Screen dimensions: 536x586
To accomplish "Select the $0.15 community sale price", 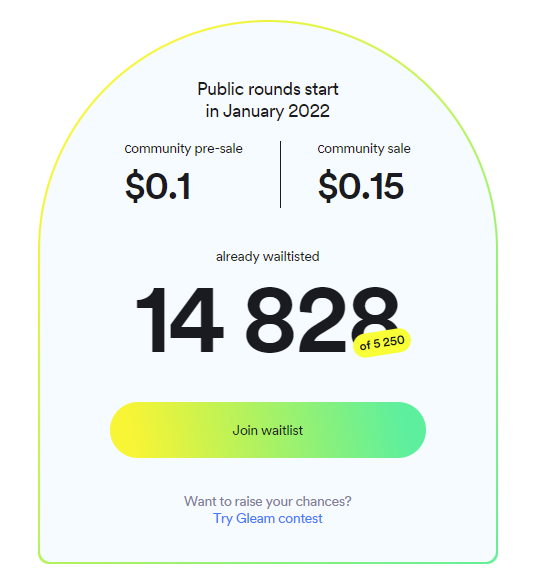I will 361,185.
